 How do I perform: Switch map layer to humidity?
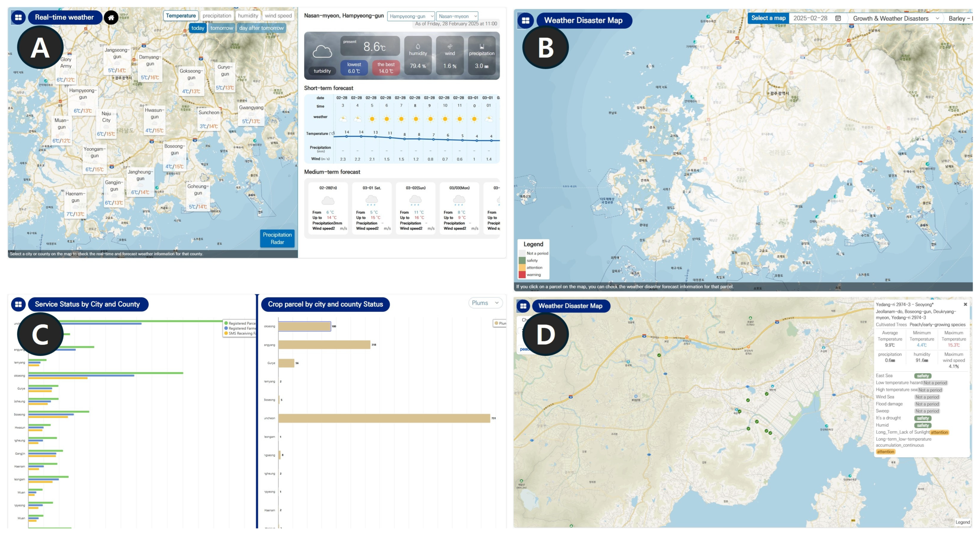coord(248,15)
